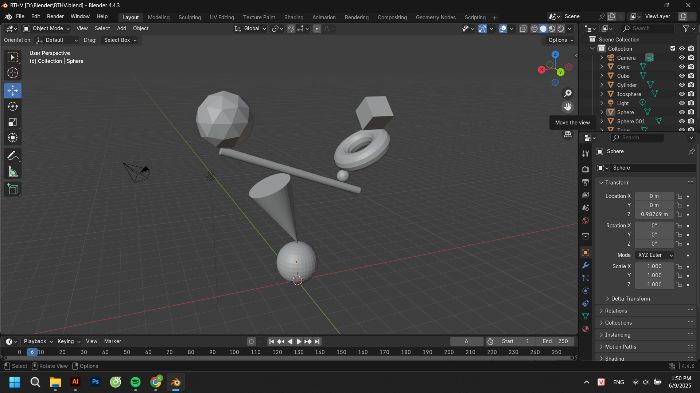Open the timeline Keying popover
The image size is (700, 393).
[x=68, y=341]
